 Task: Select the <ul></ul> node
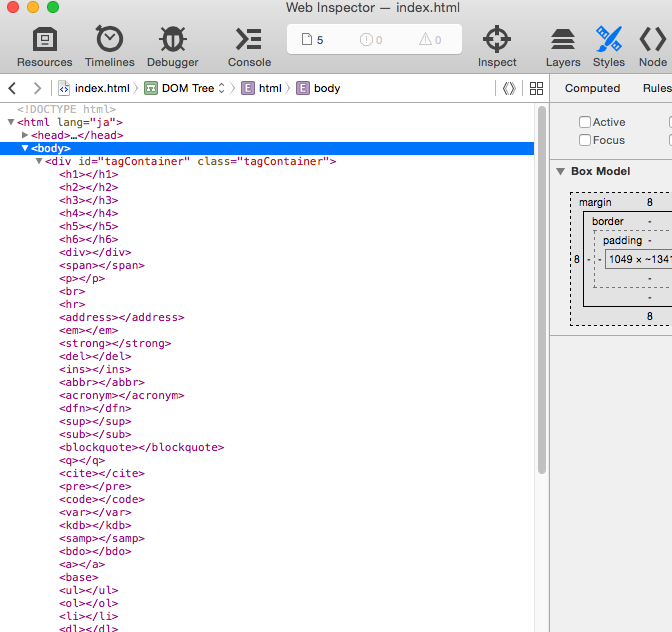coord(89,590)
